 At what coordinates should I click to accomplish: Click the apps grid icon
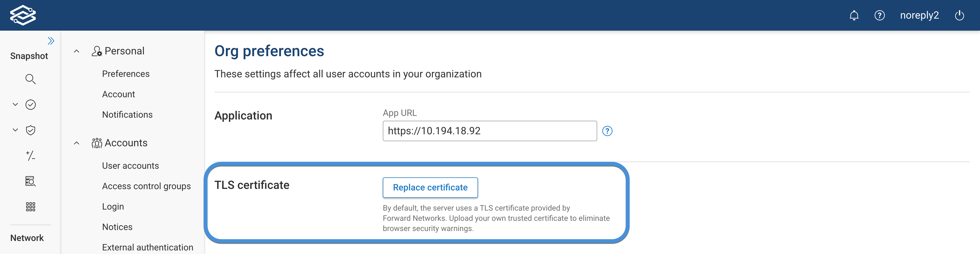(x=30, y=207)
